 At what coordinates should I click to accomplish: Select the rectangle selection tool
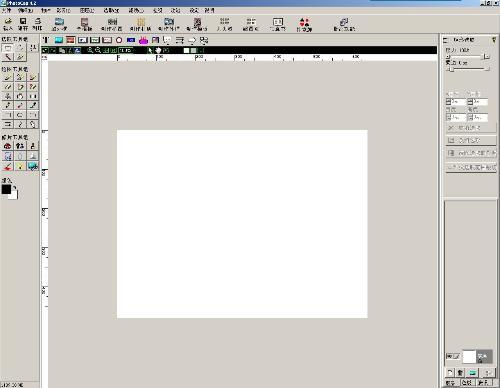click(x=8, y=48)
